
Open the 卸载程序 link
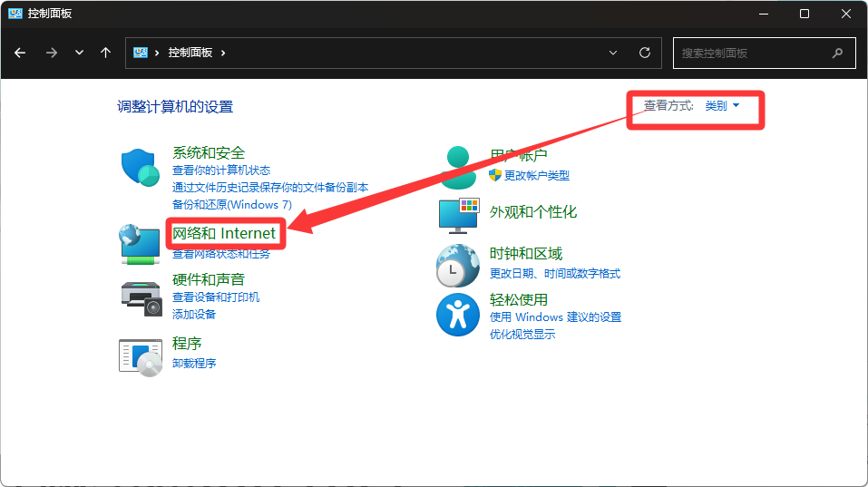coord(194,364)
